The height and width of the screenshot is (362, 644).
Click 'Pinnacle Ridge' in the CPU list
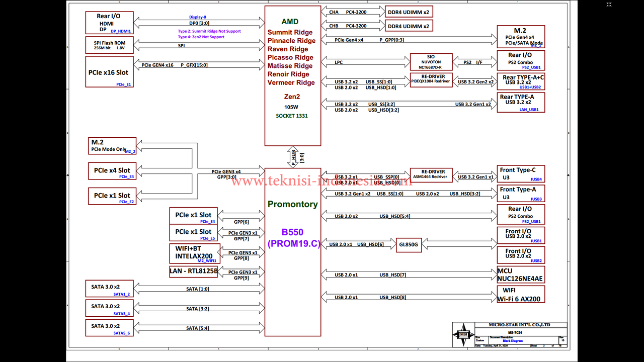(292, 41)
